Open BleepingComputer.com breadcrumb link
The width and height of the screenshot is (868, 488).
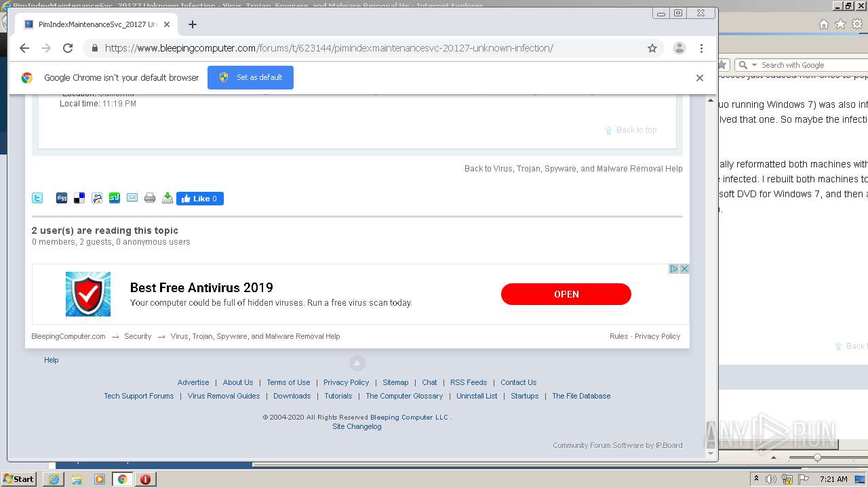[x=68, y=336]
